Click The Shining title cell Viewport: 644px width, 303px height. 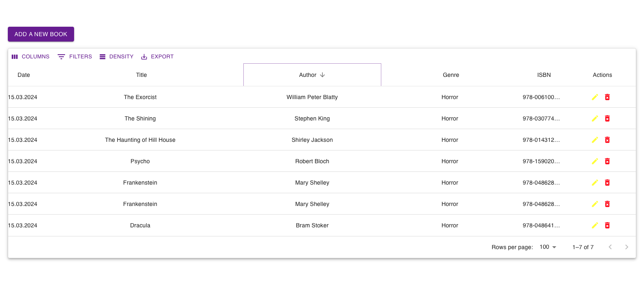(140, 118)
